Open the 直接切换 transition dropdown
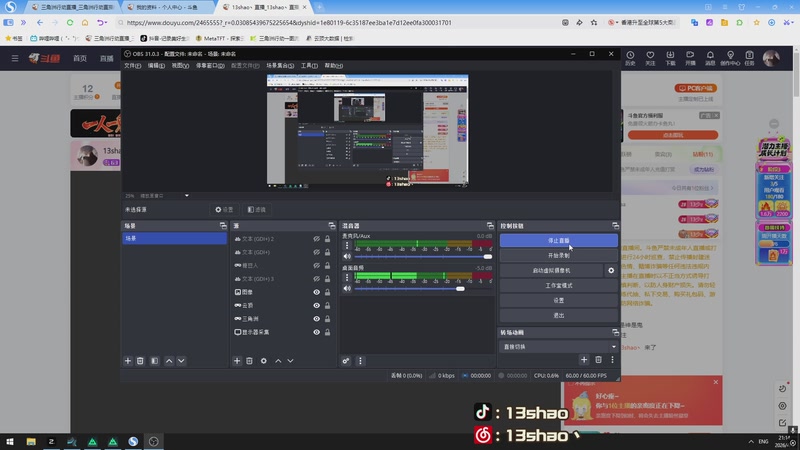The image size is (800, 450). [559, 346]
